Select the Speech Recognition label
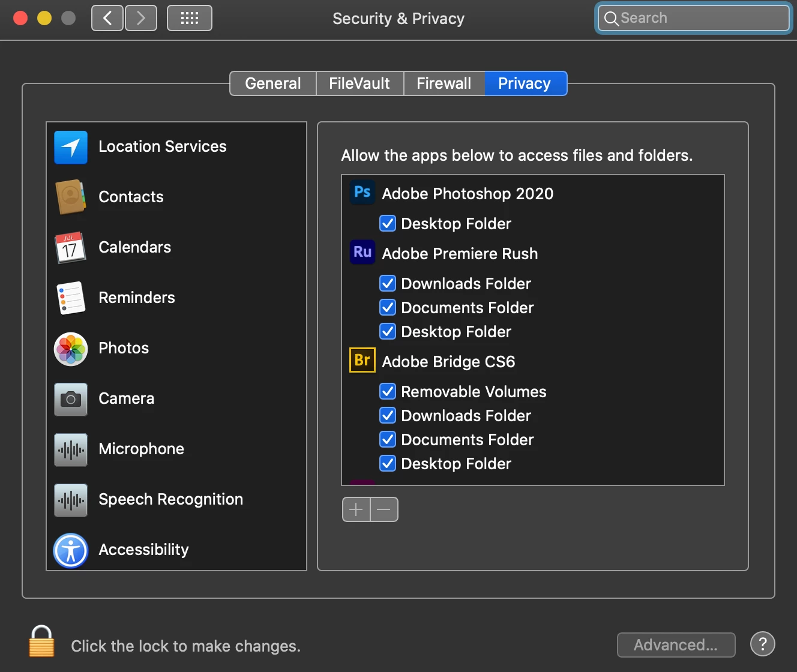 coord(171,499)
